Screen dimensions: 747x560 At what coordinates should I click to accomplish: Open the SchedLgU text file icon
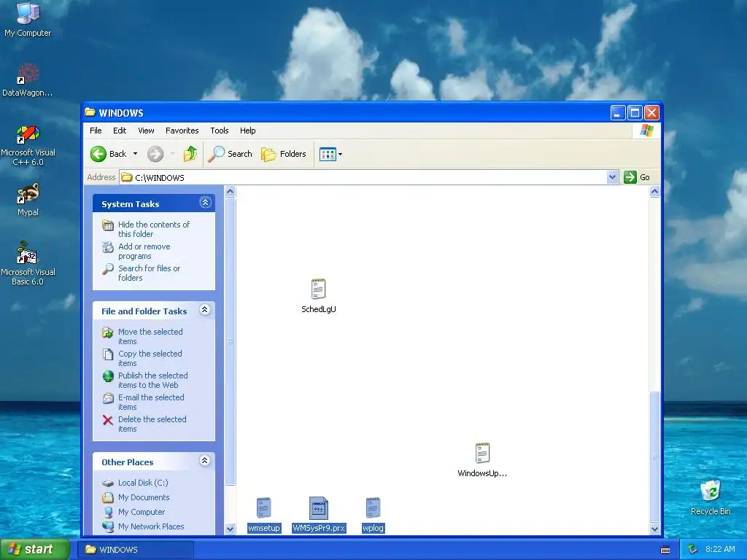[318, 289]
